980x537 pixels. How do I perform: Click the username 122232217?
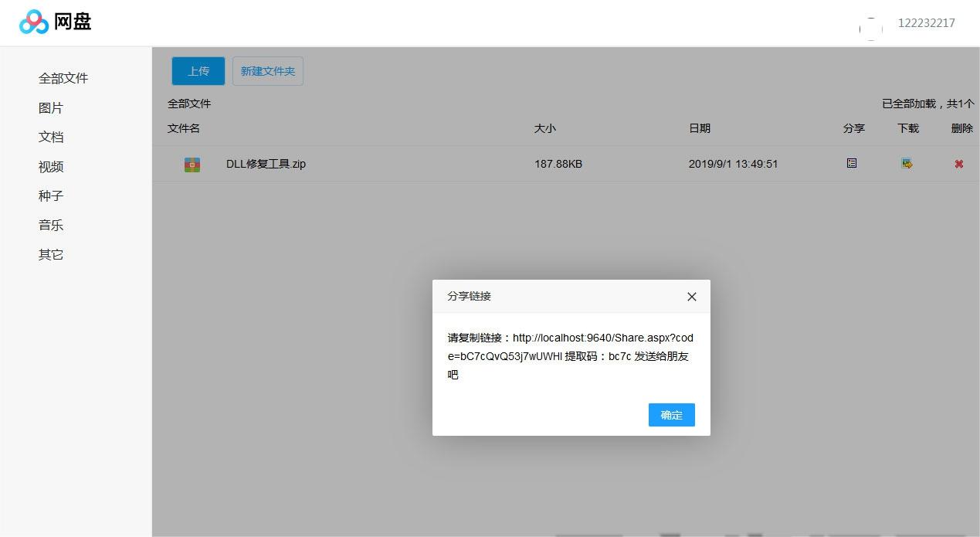pyautogui.click(x=926, y=23)
